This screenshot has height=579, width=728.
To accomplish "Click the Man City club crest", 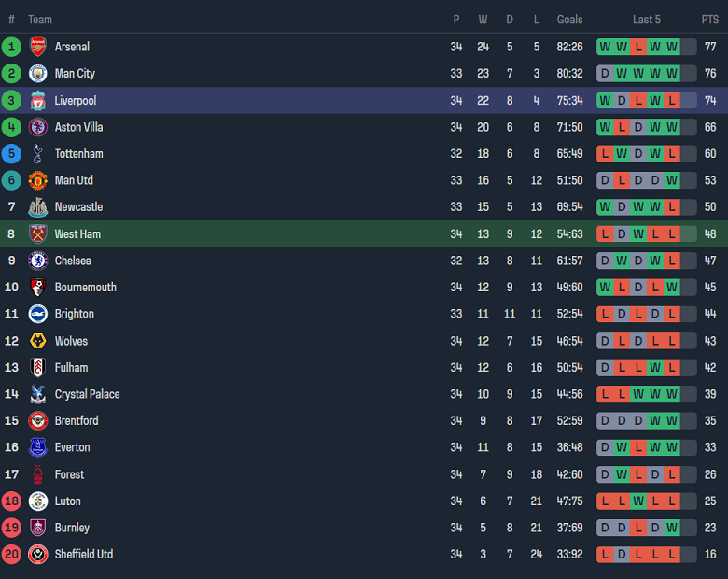I will pos(37,74).
